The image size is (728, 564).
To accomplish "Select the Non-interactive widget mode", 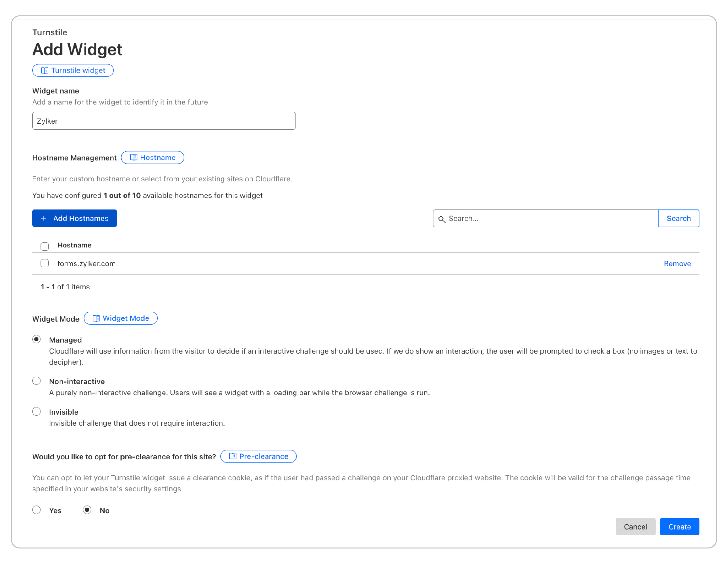I will click(37, 381).
